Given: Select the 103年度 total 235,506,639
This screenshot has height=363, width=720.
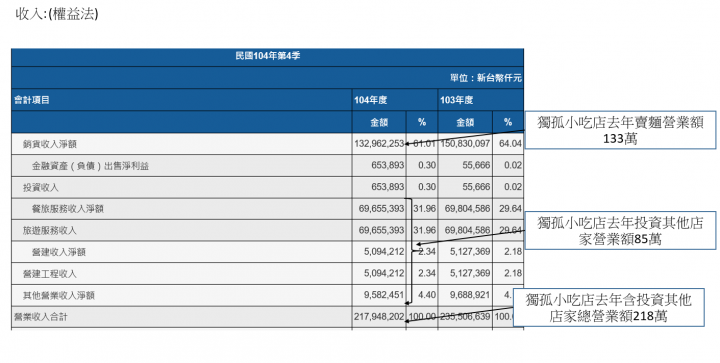Looking at the screenshot, I should tap(465, 316).
